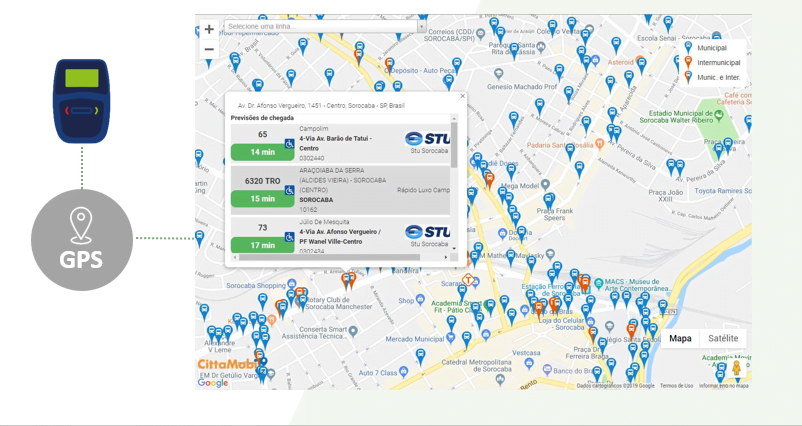
Task: Click the popup's vertical scrollbar thumb
Action: 454,145
